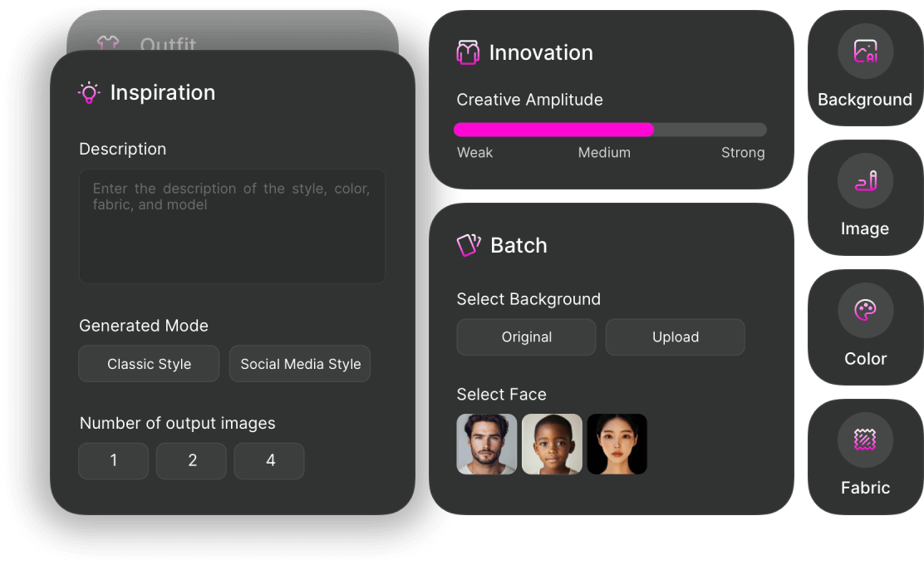Choose the Fabric texture icon
Image resolution: width=924 pixels, height=565 pixels.
click(865, 440)
